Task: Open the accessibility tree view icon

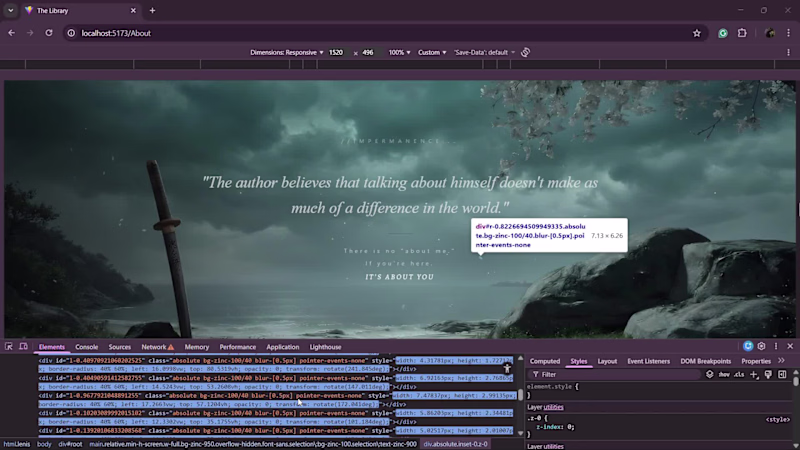Action: [x=507, y=368]
